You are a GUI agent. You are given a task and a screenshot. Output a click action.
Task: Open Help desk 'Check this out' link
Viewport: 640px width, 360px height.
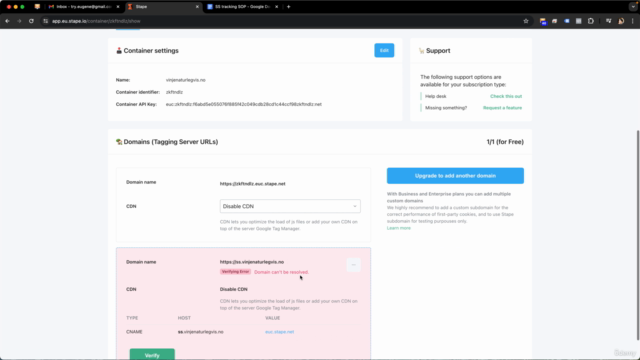506,96
